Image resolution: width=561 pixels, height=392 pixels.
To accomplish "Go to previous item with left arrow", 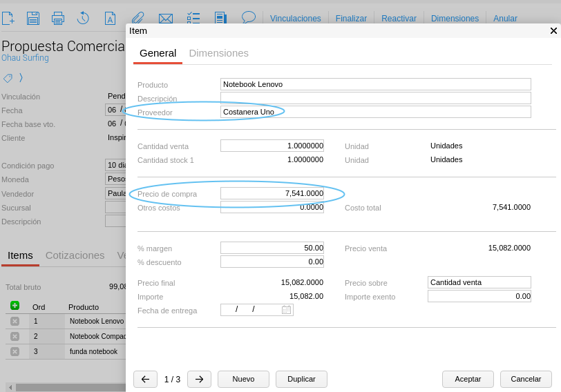I will coord(145,380).
